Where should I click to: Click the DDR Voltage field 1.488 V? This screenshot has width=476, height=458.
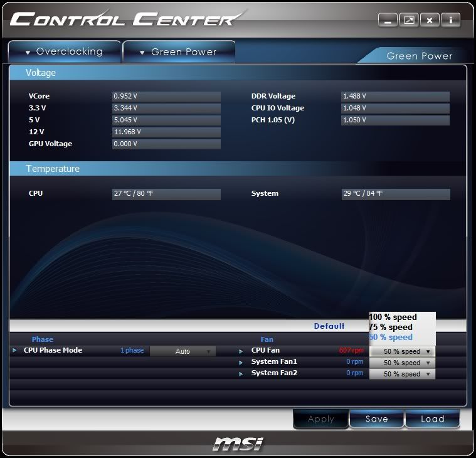coord(395,96)
